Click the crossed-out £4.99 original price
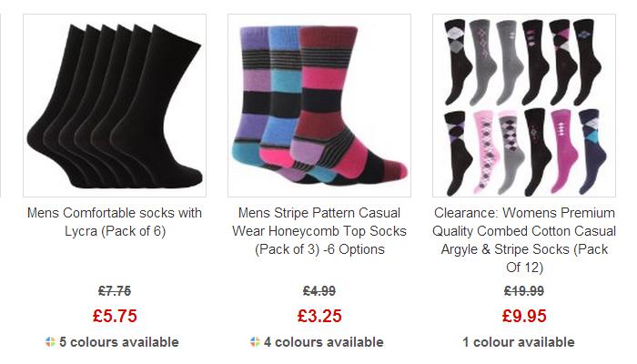The width and height of the screenshot is (637, 364). 319,291
